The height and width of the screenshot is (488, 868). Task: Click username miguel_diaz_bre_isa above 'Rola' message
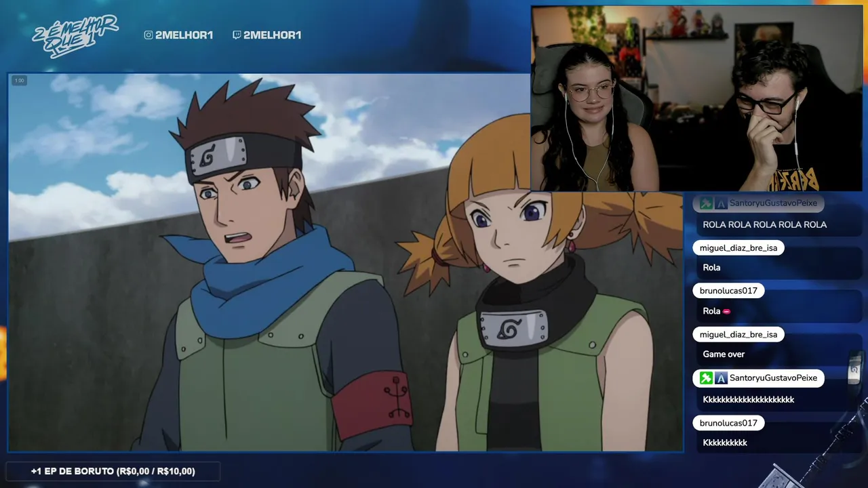pyautogui.click(x=738, y=247)
